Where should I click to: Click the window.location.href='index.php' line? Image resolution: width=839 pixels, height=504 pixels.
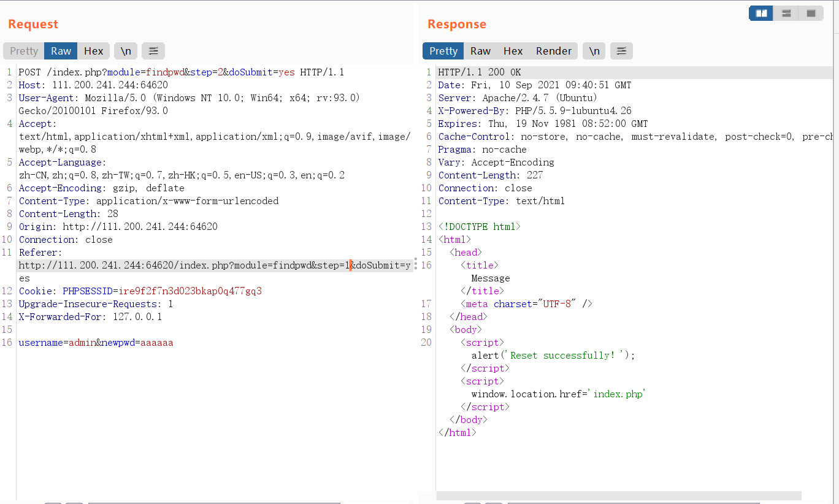coord(559,394)
